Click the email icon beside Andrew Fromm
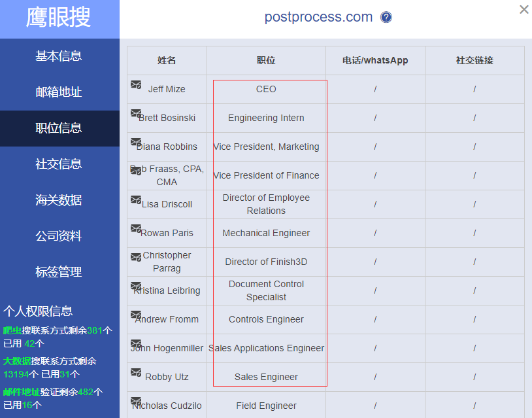Screen dimensions: 532x418 pyautogui.click(x=136, y=315)
